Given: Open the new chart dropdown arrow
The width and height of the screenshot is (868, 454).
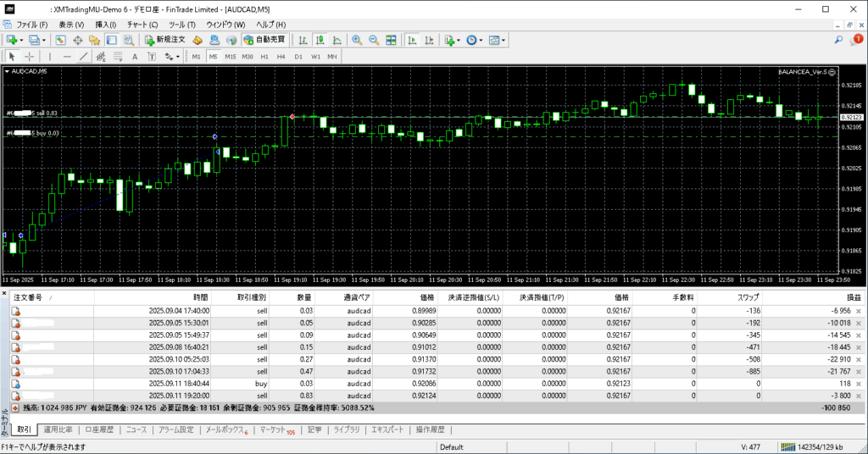Looking at the screenshot, I should (x=21, y=40).
